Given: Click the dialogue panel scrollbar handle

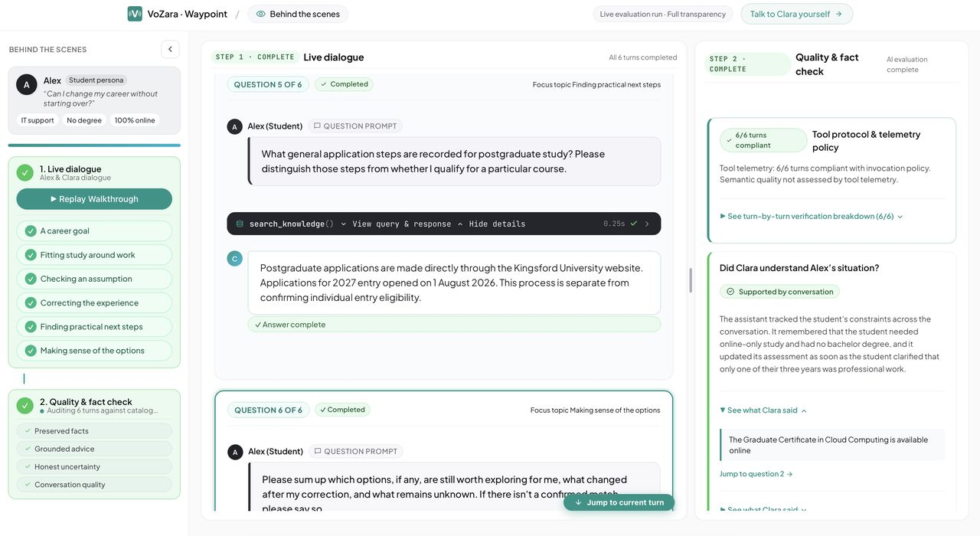Looking at the screenshot, I should click(x=691, y=280).
